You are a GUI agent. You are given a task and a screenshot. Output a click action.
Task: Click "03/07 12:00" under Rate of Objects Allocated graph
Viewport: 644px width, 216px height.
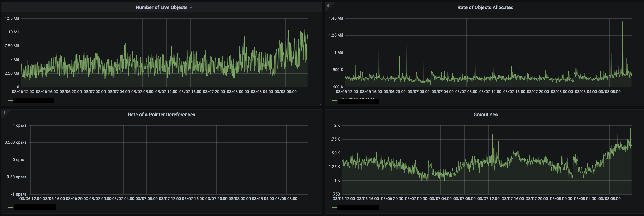490,92
